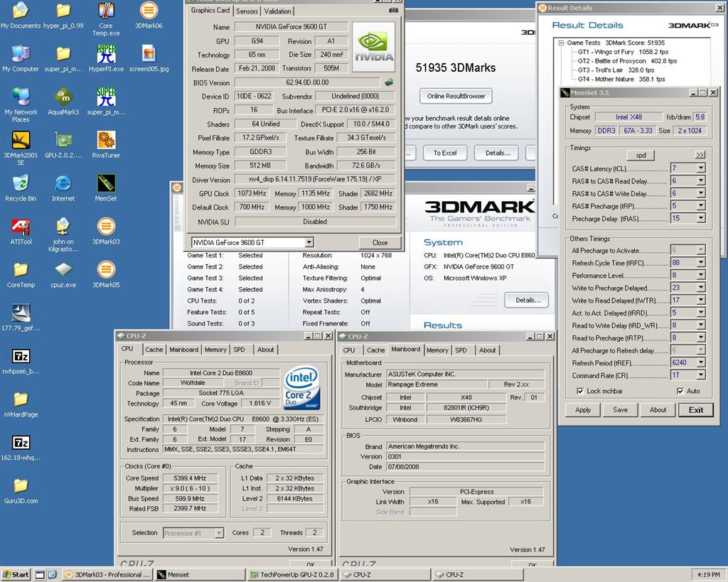Viewport: 728px width, 582px height.
Task: Open the CAS# Latency (tCL) dropdown
Action: tap(701, 168)
